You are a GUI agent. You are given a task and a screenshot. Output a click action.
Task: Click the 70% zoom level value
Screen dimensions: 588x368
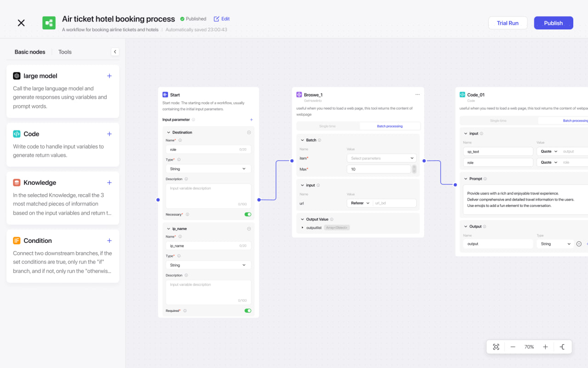click(x=529, y=347)
